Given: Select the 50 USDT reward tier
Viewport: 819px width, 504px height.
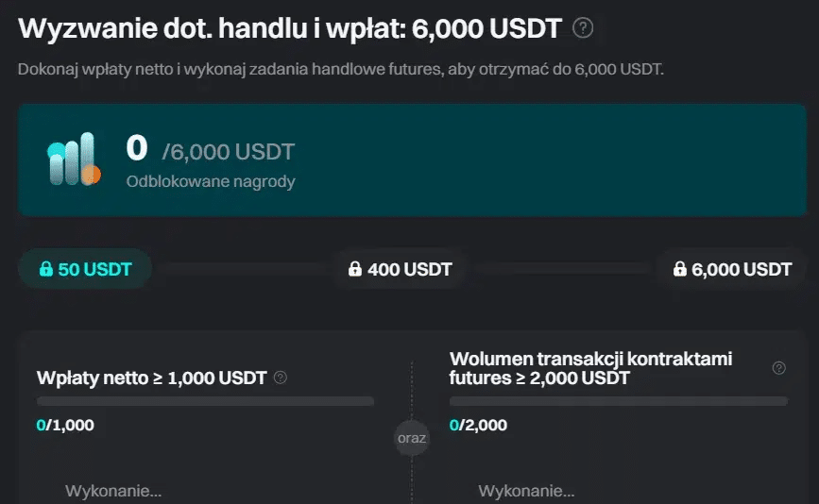Looking at the screenshot, I should 85,269.
